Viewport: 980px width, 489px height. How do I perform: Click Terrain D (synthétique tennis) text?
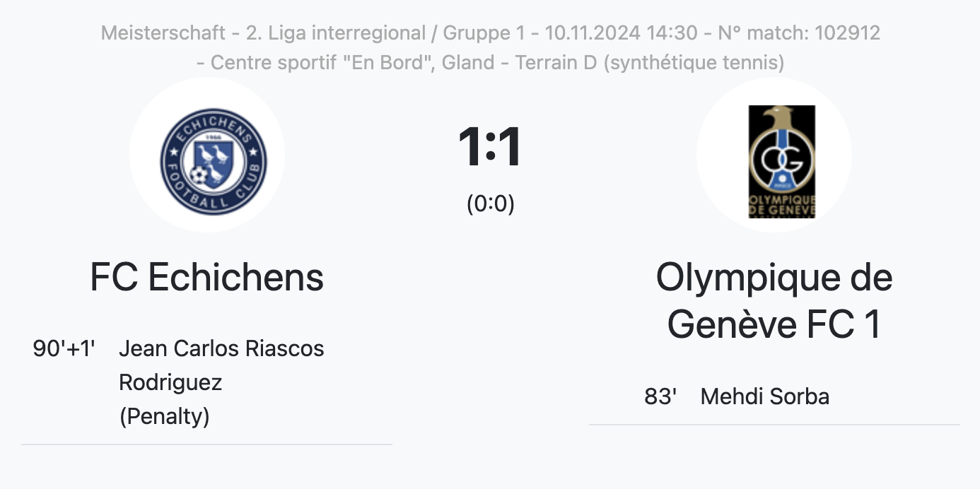pos(649,62)
